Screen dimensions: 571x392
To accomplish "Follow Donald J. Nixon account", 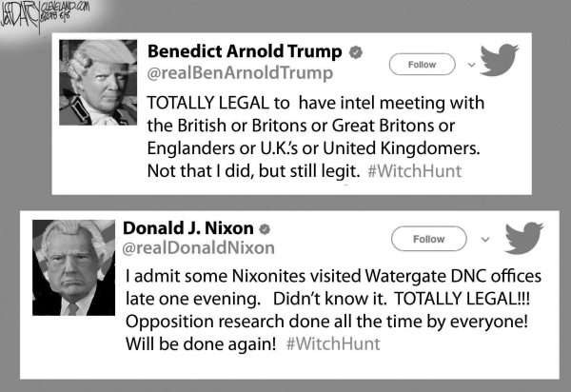I will point(429,239).
